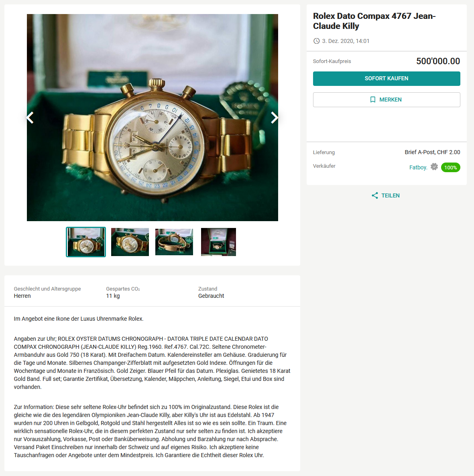The height and width of the screenshot is (476, 474).
Task: Select the first watch thumbnail
Action: point(86,242)
